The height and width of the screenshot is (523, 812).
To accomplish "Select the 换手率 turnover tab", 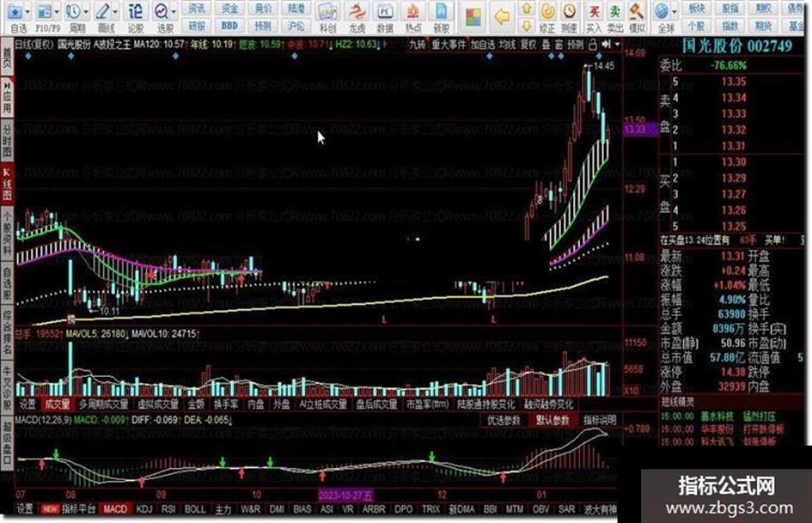I will pos(226,404).
